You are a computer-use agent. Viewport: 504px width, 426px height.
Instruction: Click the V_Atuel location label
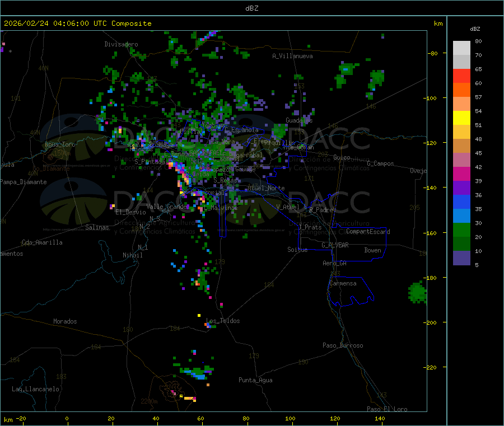point(288,207)
